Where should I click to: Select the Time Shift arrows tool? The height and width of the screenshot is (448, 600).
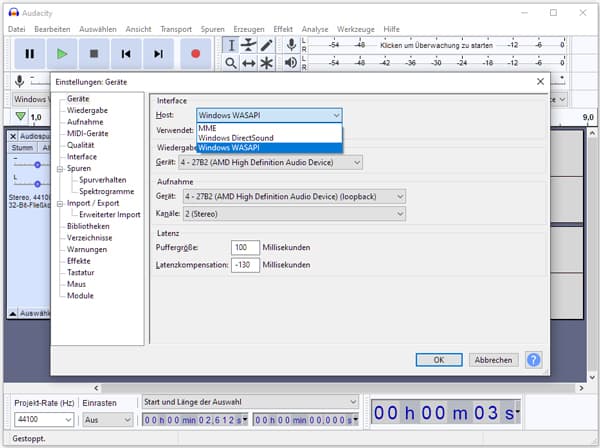point(248,63)
